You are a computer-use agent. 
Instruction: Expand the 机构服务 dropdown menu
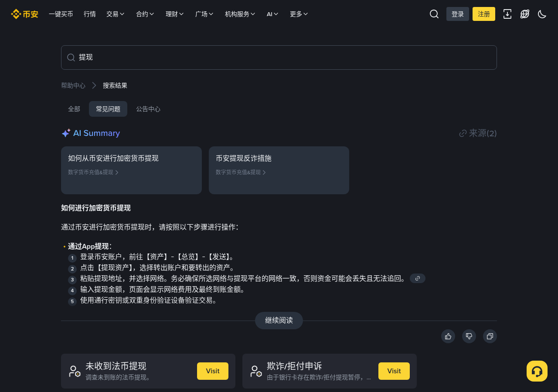[x=240, y=14]
